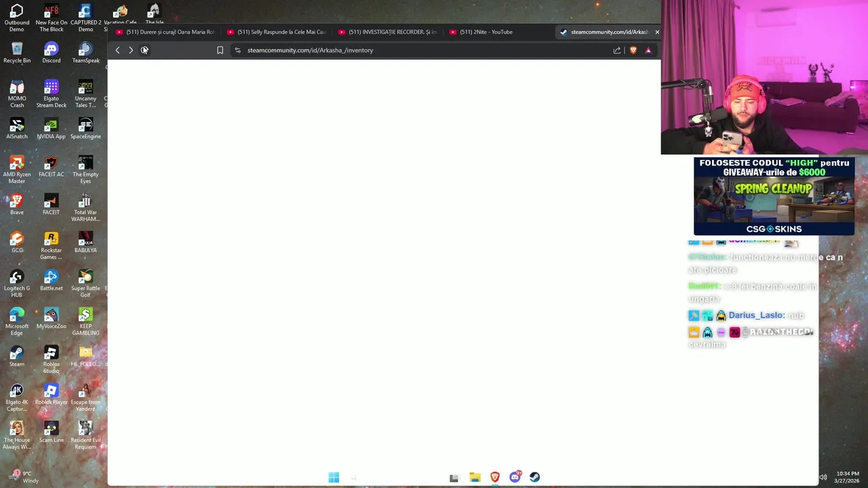The height and width of the screenshot is (488, 868).
Task: Open Discord from the taskbar
Action: [515, 477]
